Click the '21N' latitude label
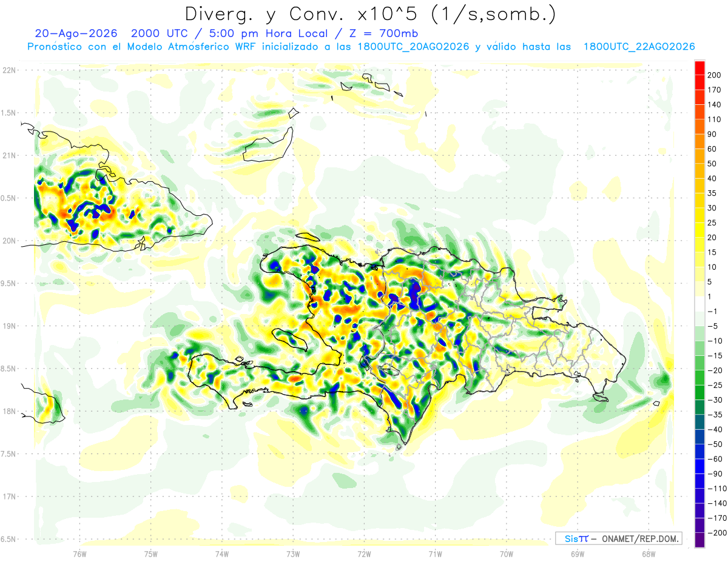The height and width of the screenshot is (562, 728). coord(9,155)
